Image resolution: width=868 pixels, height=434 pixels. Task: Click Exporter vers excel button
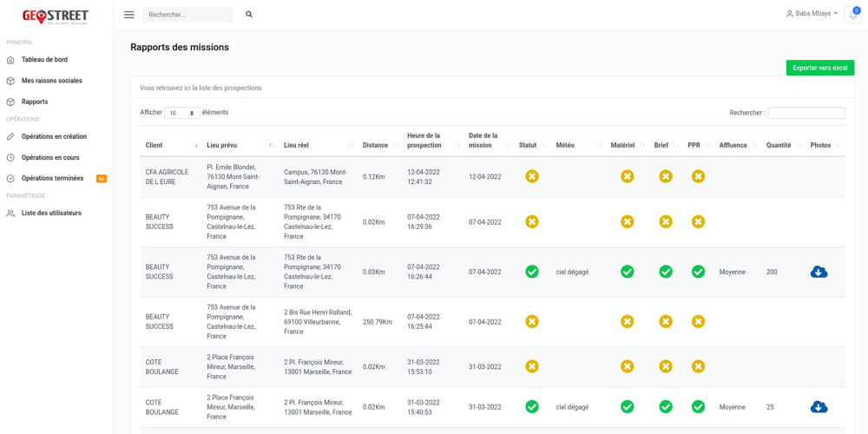(819, 68)
